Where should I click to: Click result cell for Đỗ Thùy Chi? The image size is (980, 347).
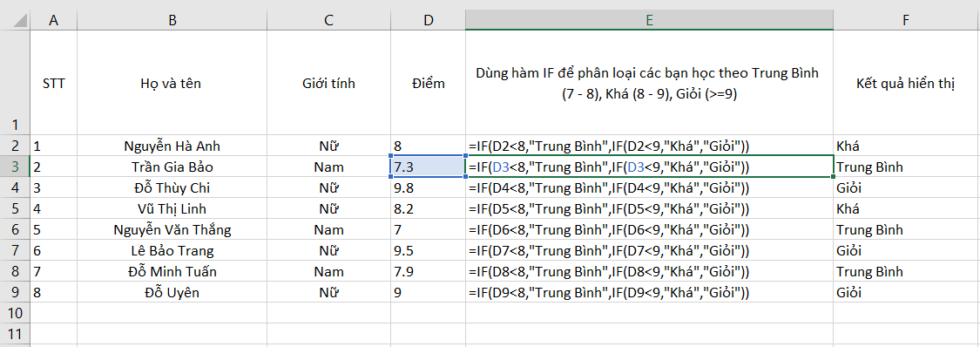pyautogui.click(x=906, y=187)
